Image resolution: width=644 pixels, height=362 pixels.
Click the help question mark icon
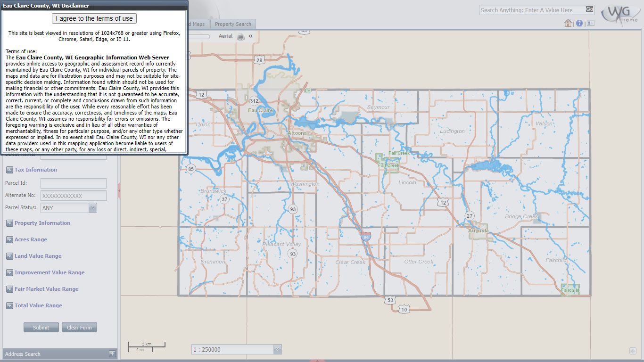click(x=579, y=23)
